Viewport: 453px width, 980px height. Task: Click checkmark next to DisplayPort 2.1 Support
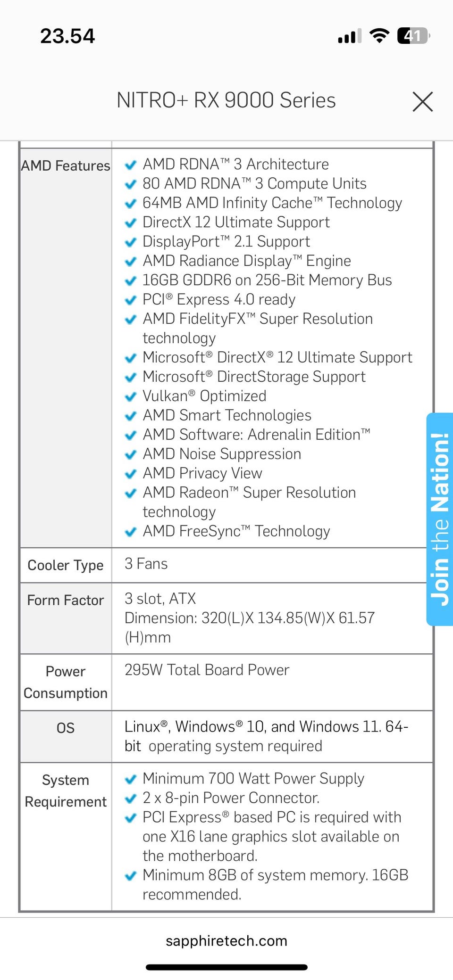coord(130,242)
